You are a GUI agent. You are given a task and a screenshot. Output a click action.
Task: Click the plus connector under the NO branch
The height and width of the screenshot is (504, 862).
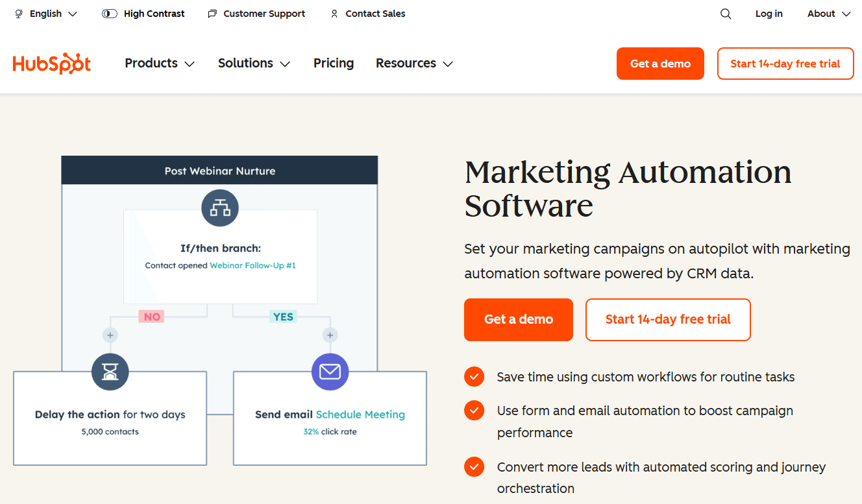110,335
